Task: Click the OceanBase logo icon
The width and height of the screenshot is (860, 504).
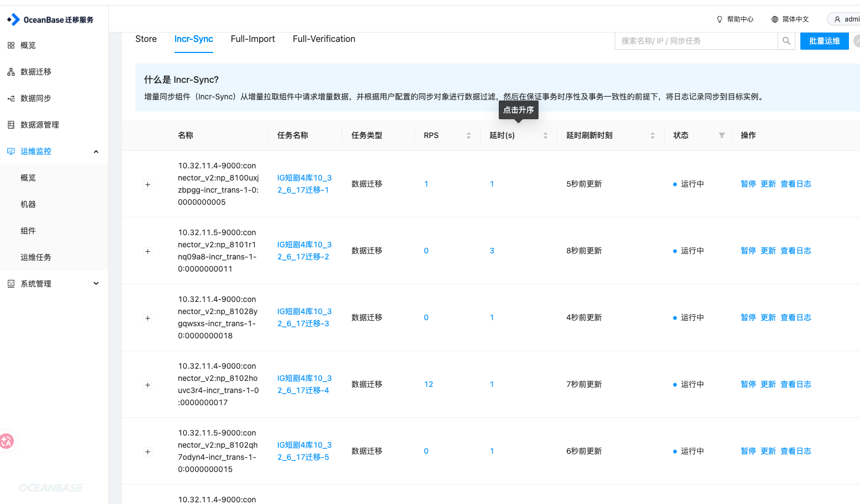Action: (x=13, y=20)
